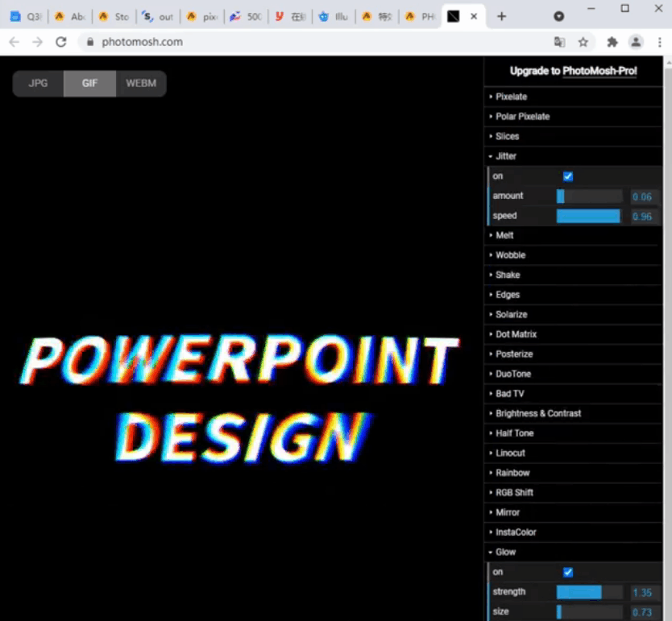
Task: Select the JPG output format
Action: click(38, 84)
